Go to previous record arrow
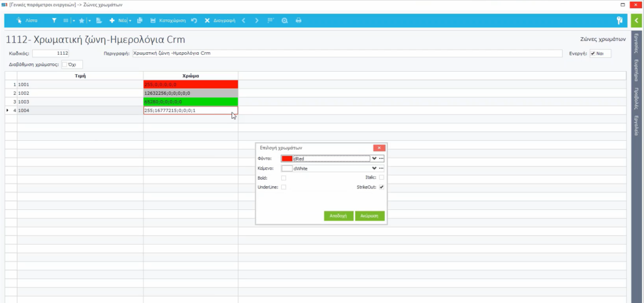Image resolution: width=644 pixels, height=303 pixels. [x=243, y=20]
